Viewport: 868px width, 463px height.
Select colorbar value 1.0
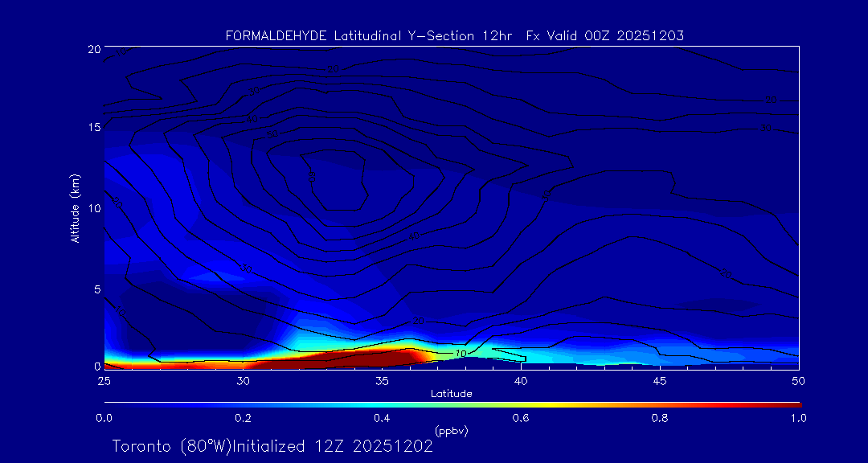pyautogui.click(x=798, y=418)
